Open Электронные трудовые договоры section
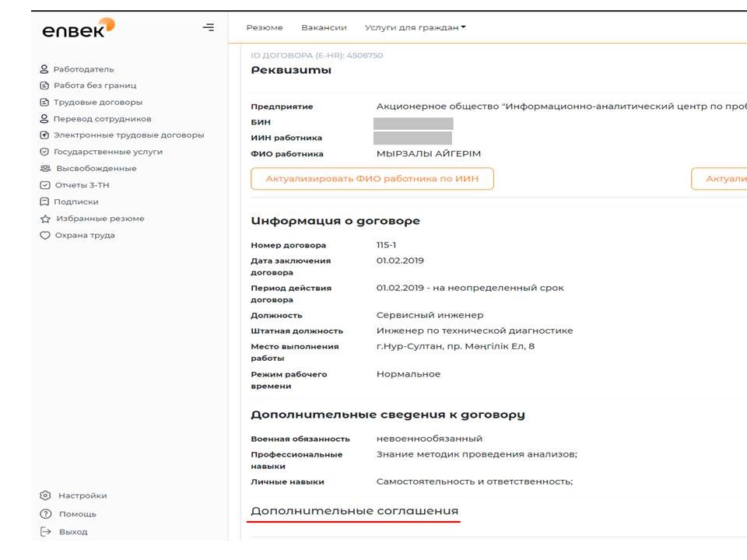This screenshot has width=747, height=560. pyautogui.click(x=128, y=135)
